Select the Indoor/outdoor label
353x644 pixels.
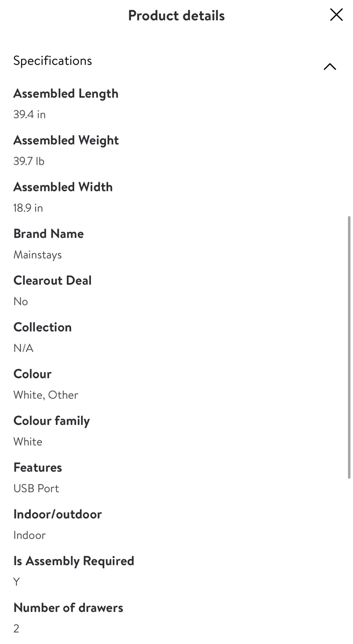(x=58, y=514)
